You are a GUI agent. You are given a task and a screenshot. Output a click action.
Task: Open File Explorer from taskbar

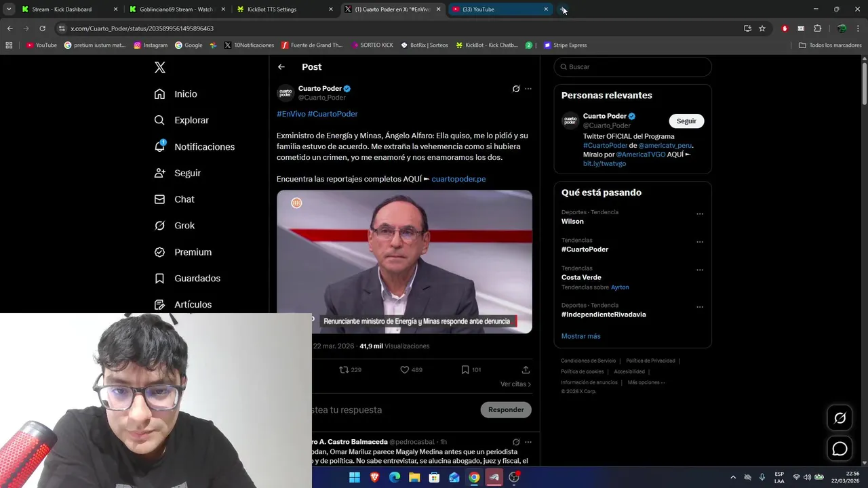414,477
